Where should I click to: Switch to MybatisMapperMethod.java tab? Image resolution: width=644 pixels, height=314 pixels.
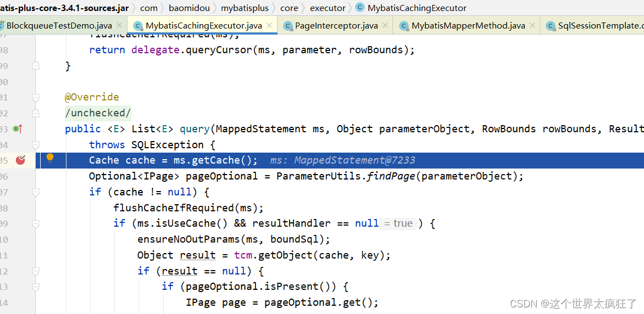pos(467,26)
